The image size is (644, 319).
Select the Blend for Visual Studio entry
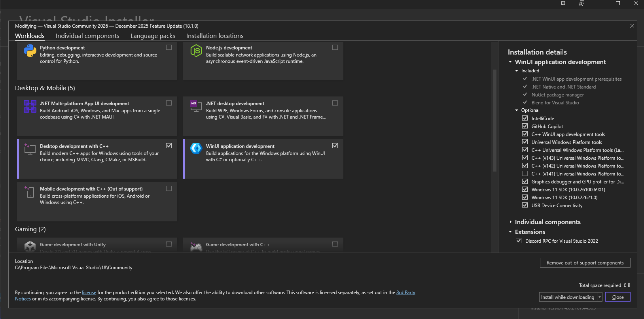pyautogui.click(x=555, y=103)
